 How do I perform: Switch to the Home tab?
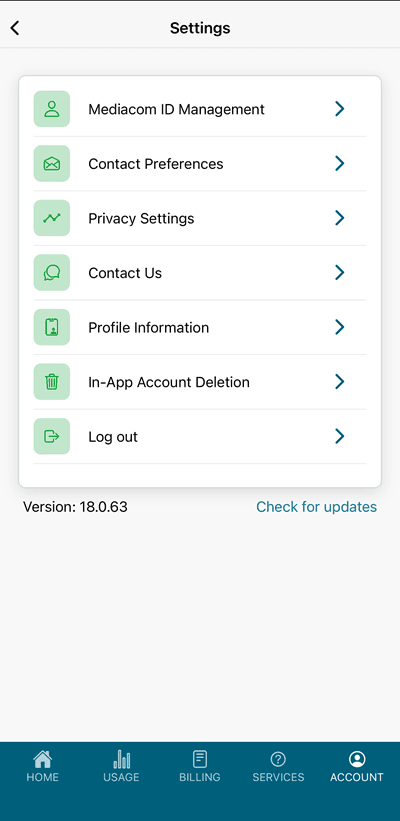pos(42,766)
